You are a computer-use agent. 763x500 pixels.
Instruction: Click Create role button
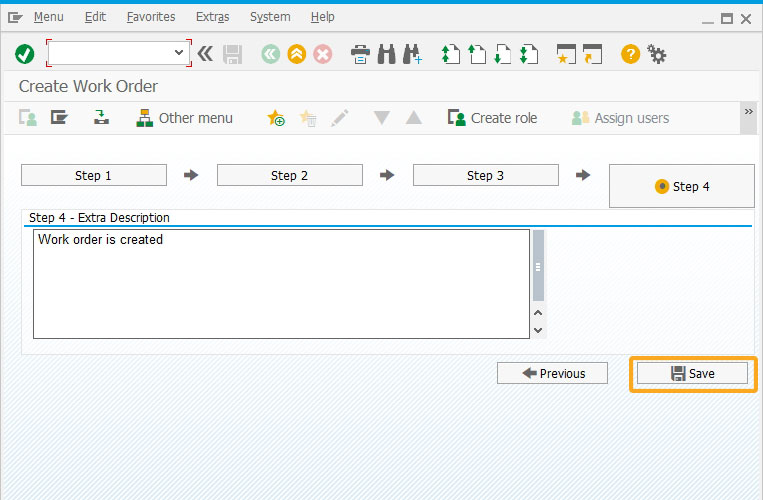[x=492, y=118]
